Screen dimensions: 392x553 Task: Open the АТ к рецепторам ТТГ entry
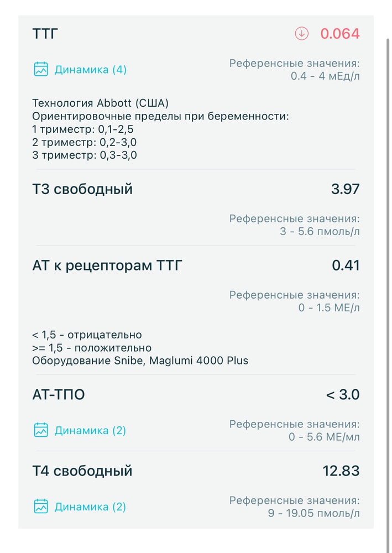click(105, 265)
